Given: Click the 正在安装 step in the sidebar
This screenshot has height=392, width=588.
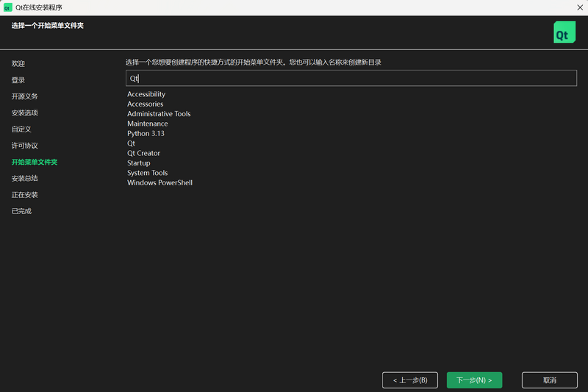Looking at the screenshot, I should pyautogui.click(x=24, y=195).
